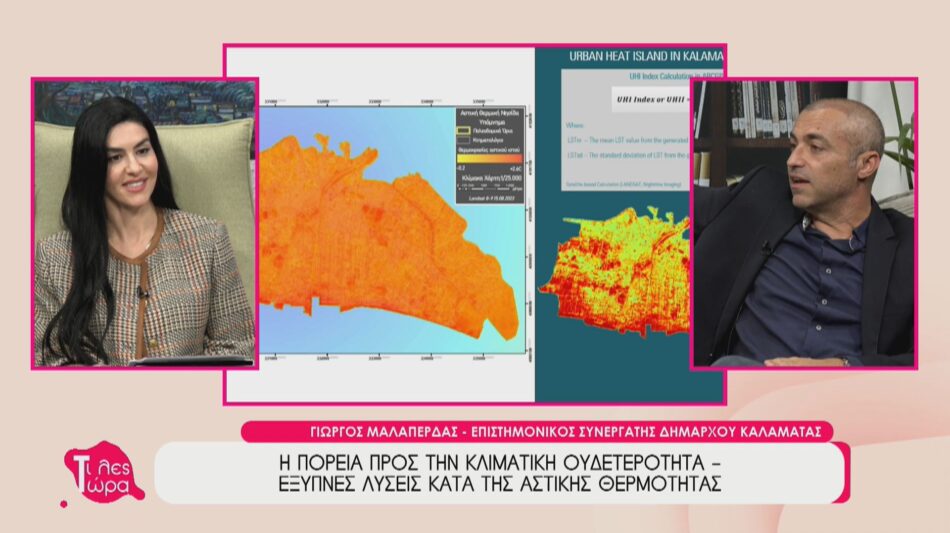
Task: Click the Landsat date caption in legend
Action: coord(489,197)
